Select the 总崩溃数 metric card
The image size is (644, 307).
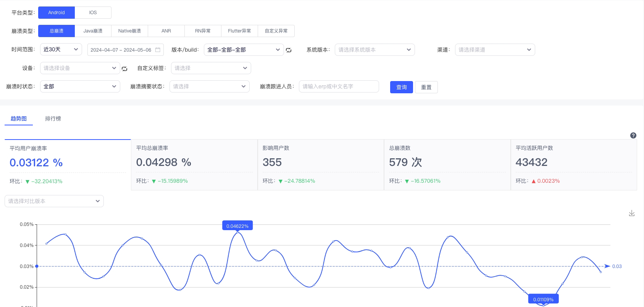[x=447, y=165]
